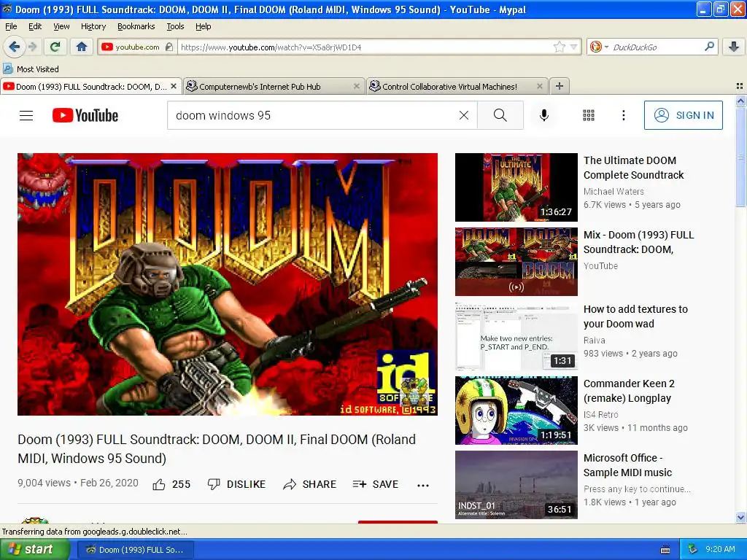This screenshot has height=560, width=747.
Task: Click the DuckDuckGo search field
Action: (656, 47)
